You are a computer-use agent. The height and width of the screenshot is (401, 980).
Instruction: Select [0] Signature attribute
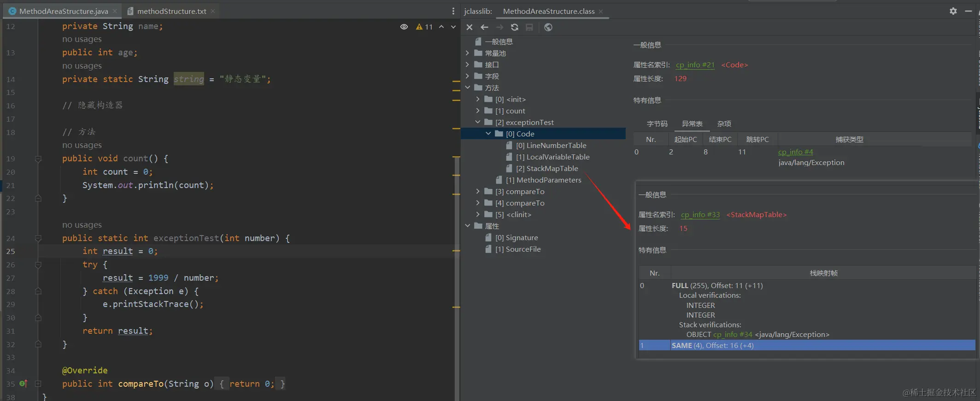click(516, 237)
